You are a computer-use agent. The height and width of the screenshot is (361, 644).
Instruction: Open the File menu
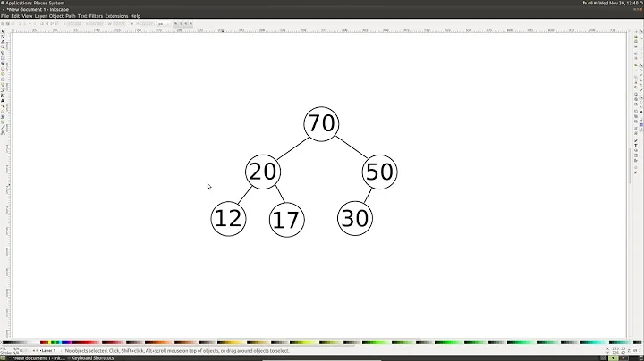click(x=5, y=16)
